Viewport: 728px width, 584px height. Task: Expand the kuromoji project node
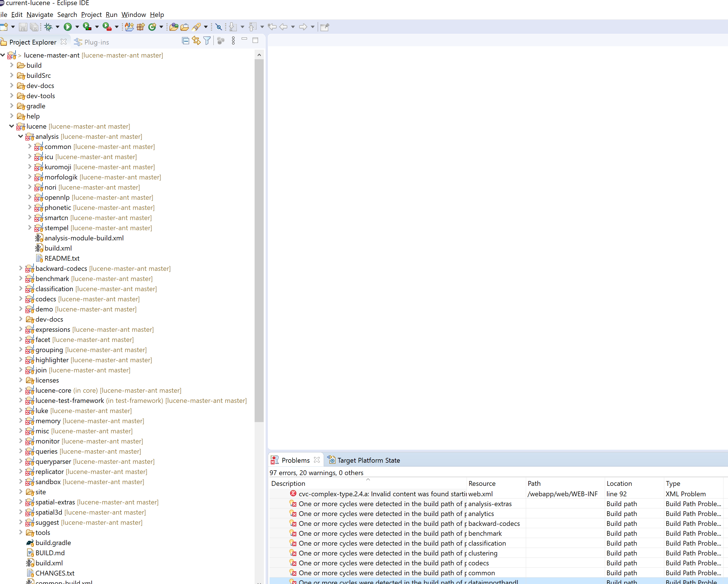[30, 167]
